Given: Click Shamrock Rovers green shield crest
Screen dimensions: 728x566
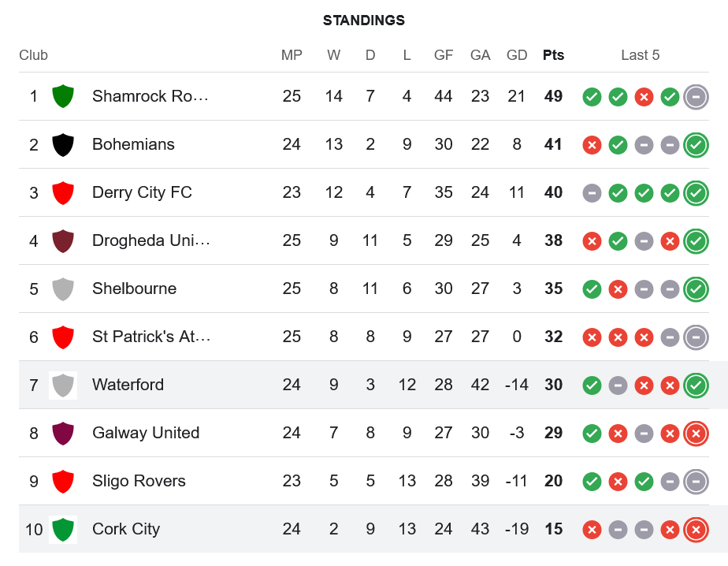Looking at the screenshot, I should pyautogui.click(x=63, y=96).
